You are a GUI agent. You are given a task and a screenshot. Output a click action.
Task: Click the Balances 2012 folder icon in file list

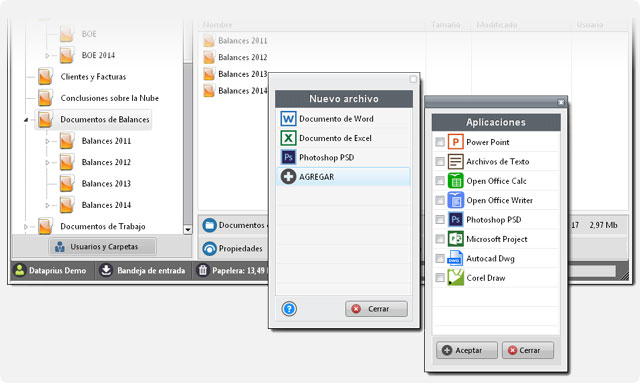pos(209,57)
